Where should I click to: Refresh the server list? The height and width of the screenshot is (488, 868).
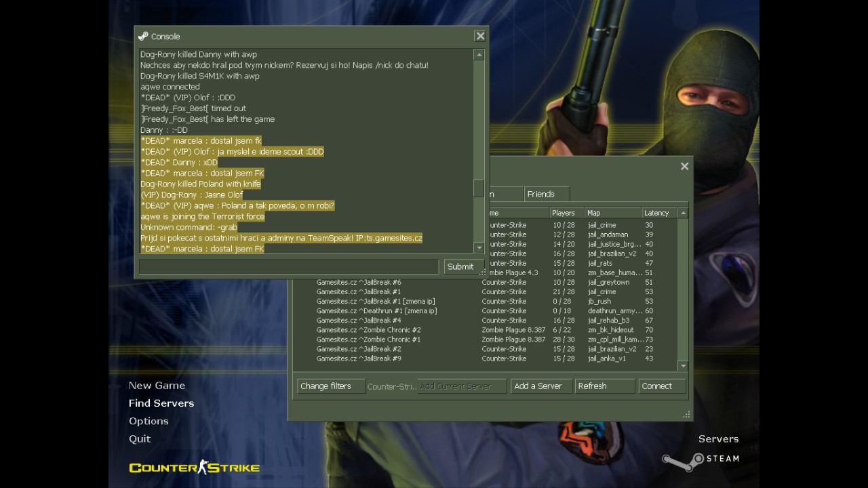(605, 386)
